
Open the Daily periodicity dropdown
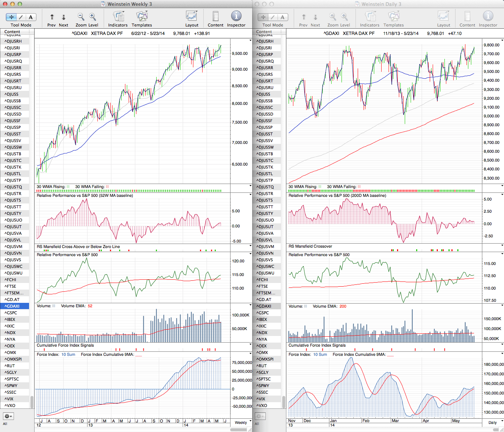pyautogui.click(x=495, y=422)
